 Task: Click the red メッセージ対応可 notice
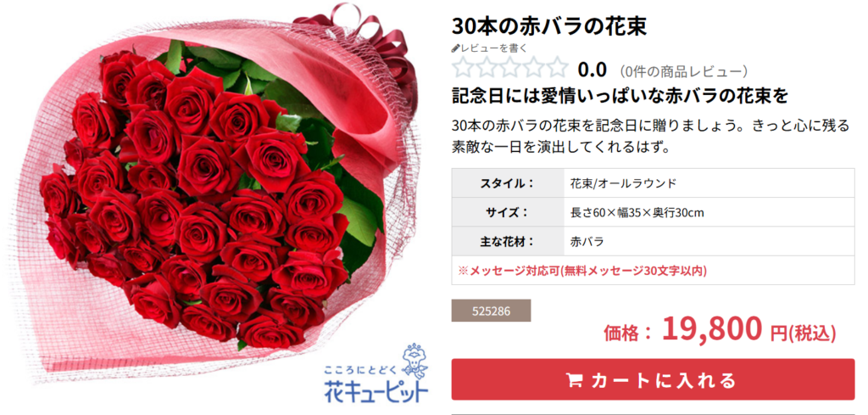pos(582,271)
